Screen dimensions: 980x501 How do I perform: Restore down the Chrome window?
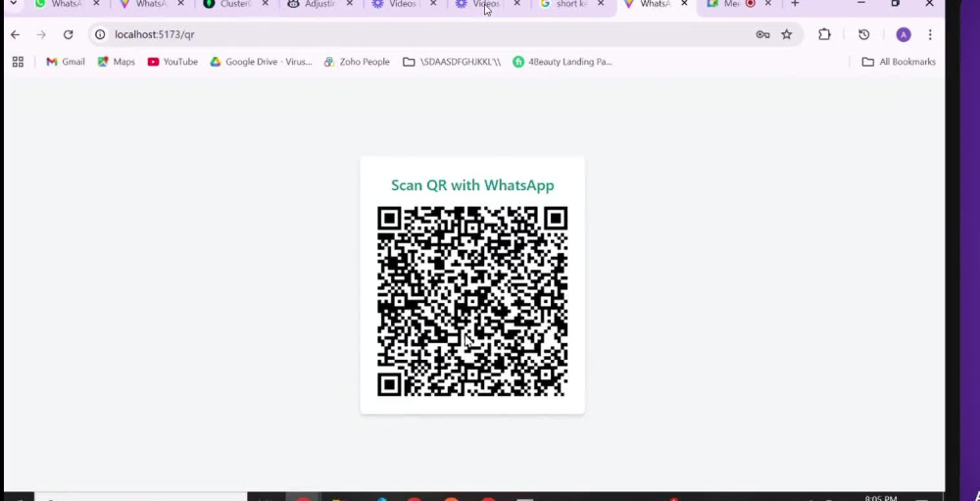tap(895, 4)
